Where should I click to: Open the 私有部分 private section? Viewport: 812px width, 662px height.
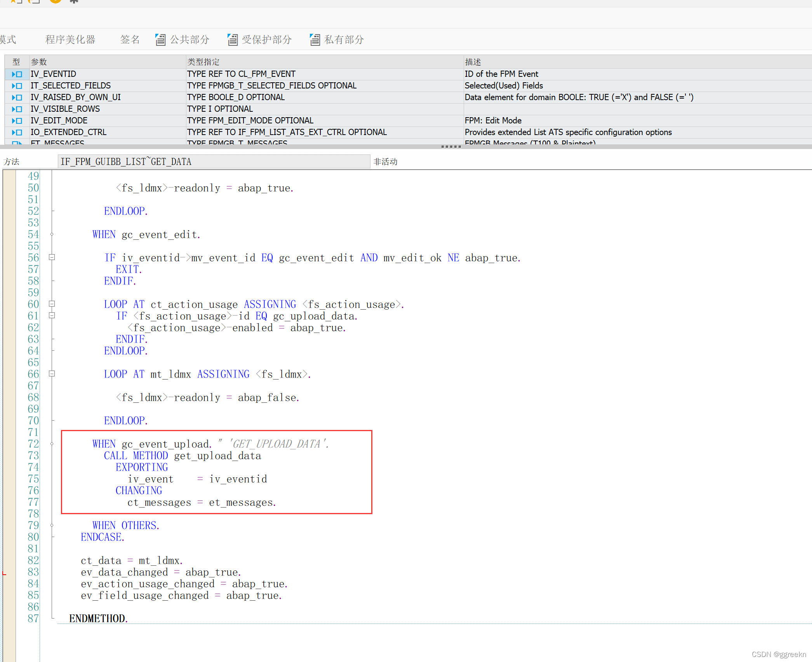[344, 40]
